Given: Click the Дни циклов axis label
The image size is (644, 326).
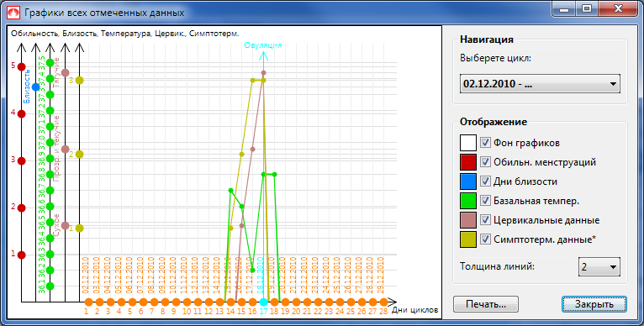Looking at the screenshot, I should [x=414, y=310].
